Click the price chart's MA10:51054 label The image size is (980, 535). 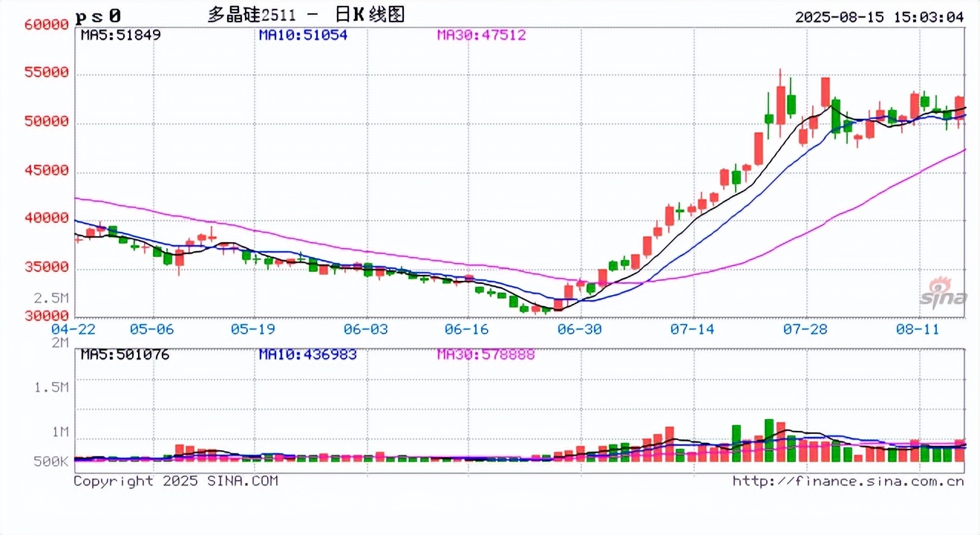coord(303,34)
